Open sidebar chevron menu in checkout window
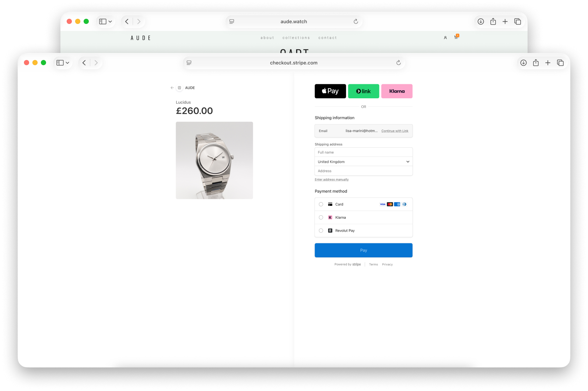 pos(67,63)
